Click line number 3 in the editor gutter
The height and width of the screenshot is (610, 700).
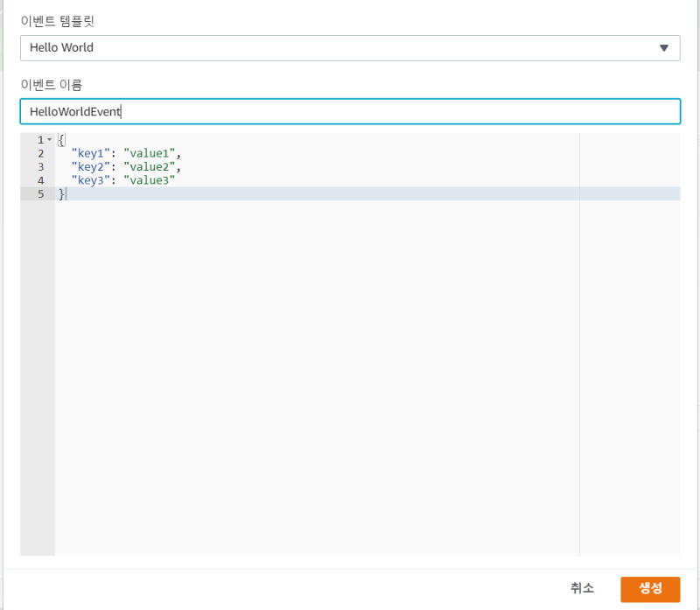40,166
